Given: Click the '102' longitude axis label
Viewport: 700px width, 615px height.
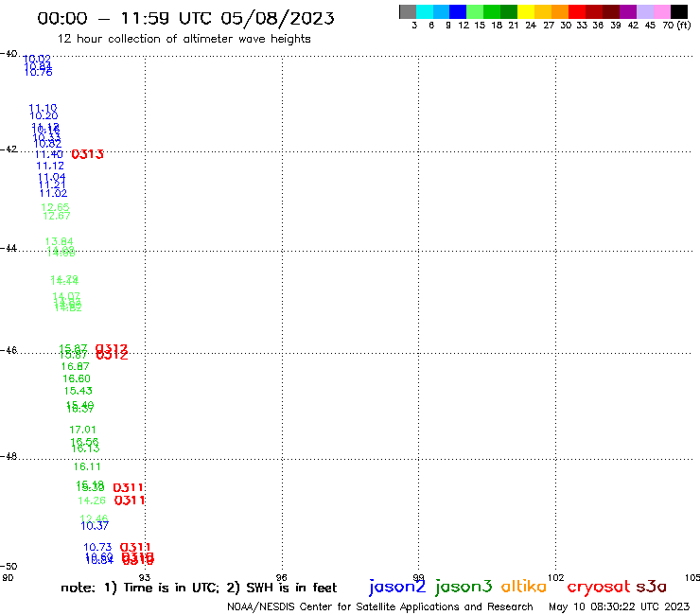Looking at the screenshot, I should pyautogui.click(x=556, y=578).
